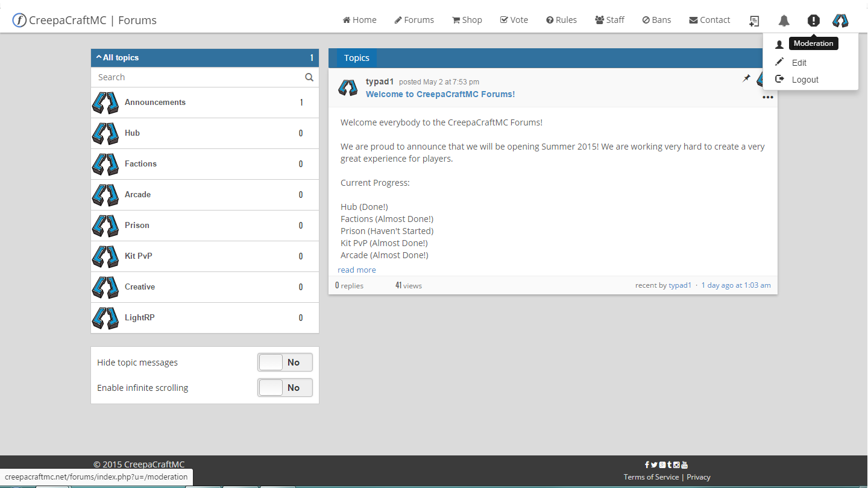Screen dimensions: 868x488
Task: Toggle Enable infinite scrolling switch
Action: click(x=285, y=388)
